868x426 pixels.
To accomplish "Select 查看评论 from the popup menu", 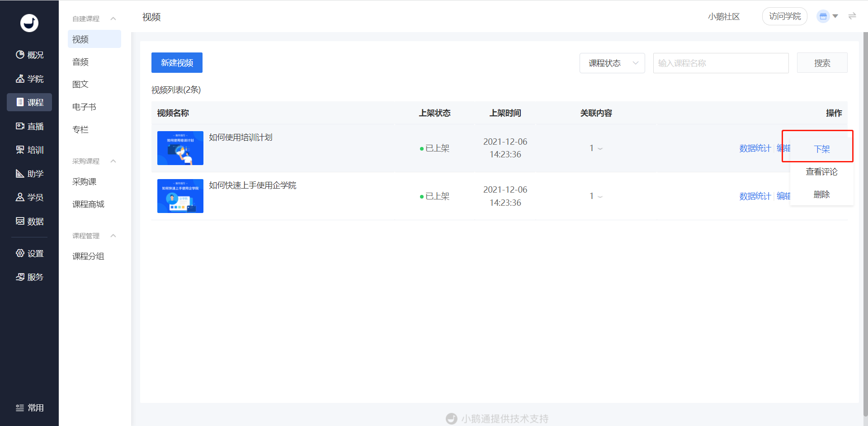I will 821,172.
